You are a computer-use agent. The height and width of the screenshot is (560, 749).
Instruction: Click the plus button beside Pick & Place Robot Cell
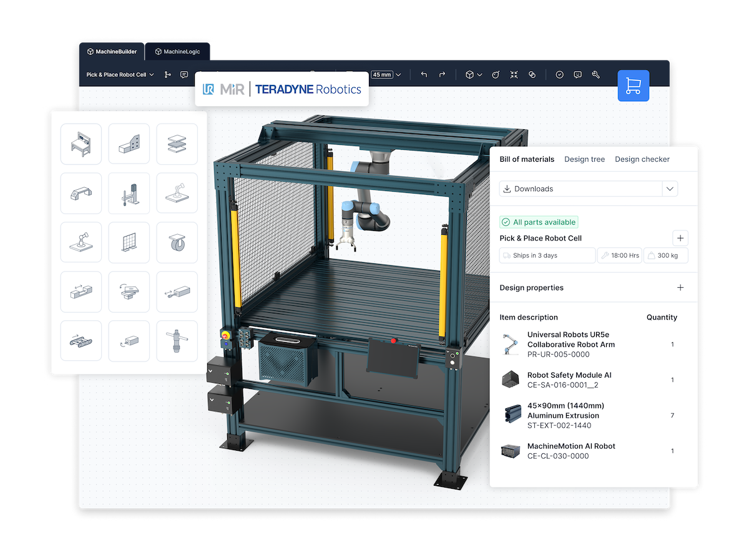pos(680,238)
